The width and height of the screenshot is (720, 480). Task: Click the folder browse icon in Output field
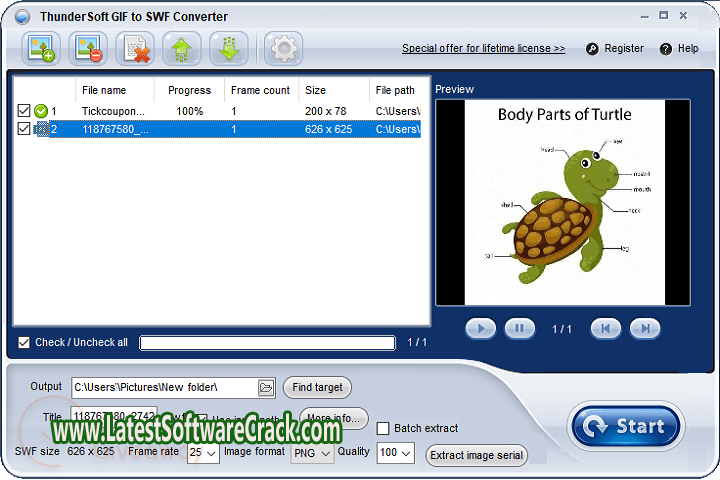coord(266,387)
